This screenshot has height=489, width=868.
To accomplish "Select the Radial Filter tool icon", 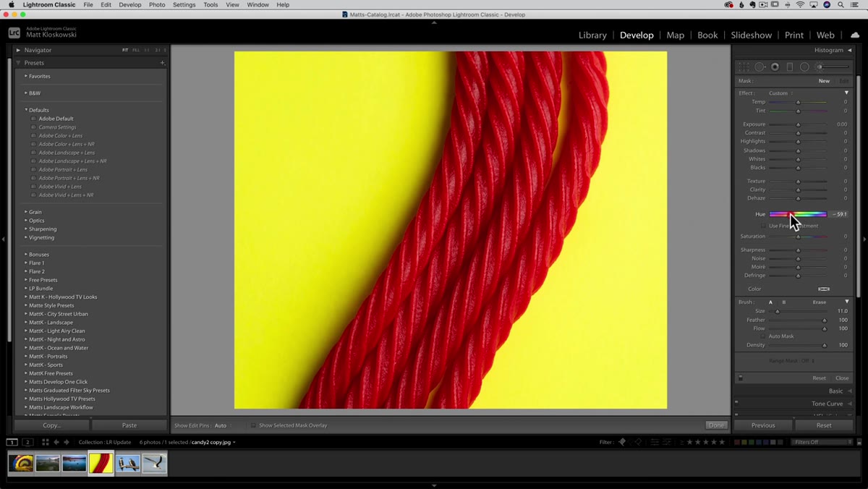I will coord(804,67).
